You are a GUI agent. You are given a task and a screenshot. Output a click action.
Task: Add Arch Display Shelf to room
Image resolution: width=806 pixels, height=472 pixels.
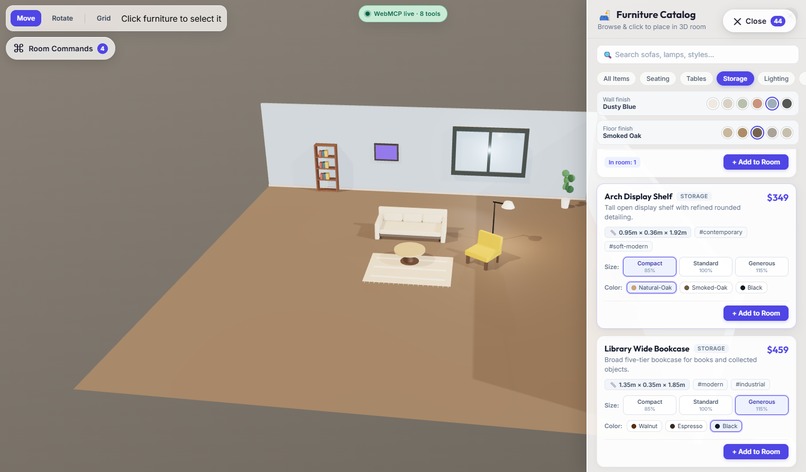[756, 313]
